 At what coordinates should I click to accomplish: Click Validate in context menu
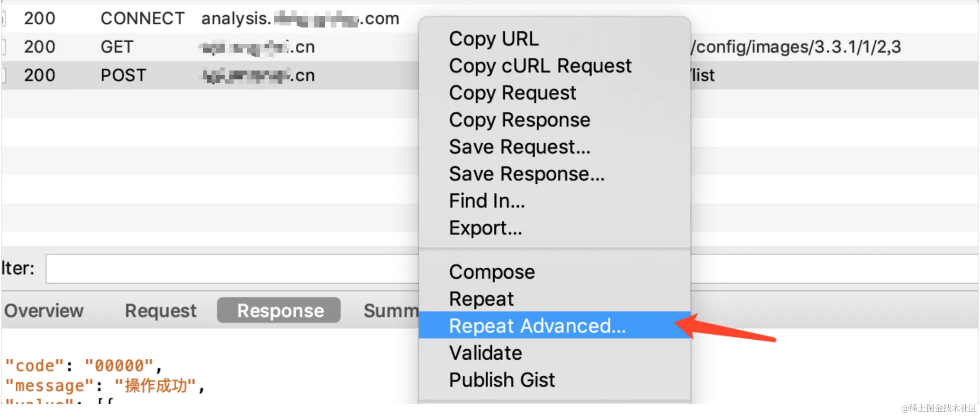[485, 353]
